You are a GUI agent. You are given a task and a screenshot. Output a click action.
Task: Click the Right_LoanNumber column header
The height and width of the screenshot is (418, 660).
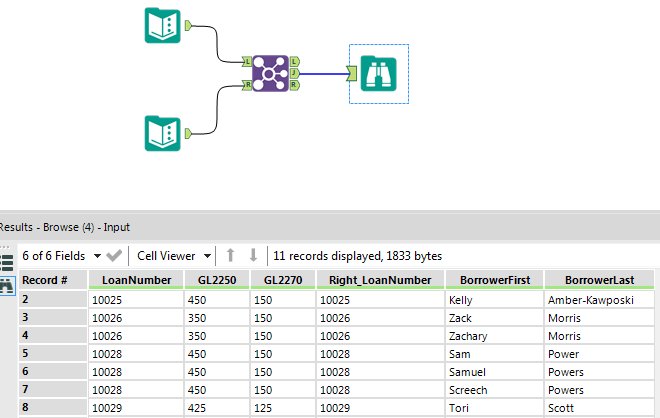tap(380, 280)
